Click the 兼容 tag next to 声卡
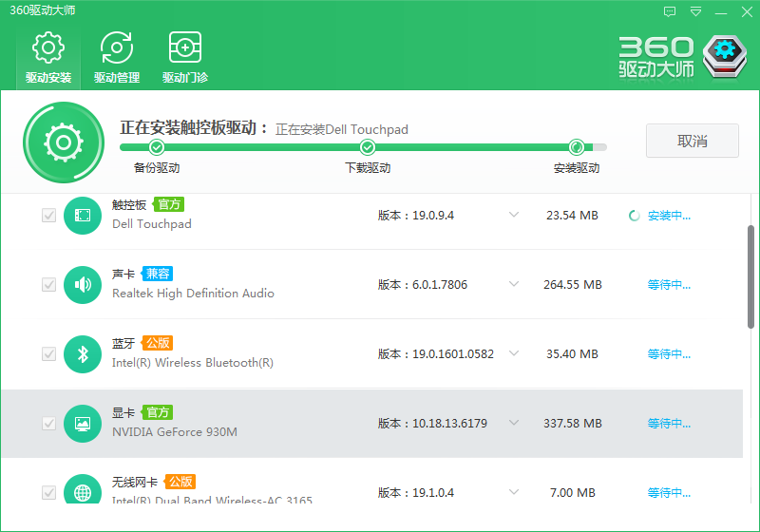Viewport: 760px width, 532px height. click(x=157, y=274)
